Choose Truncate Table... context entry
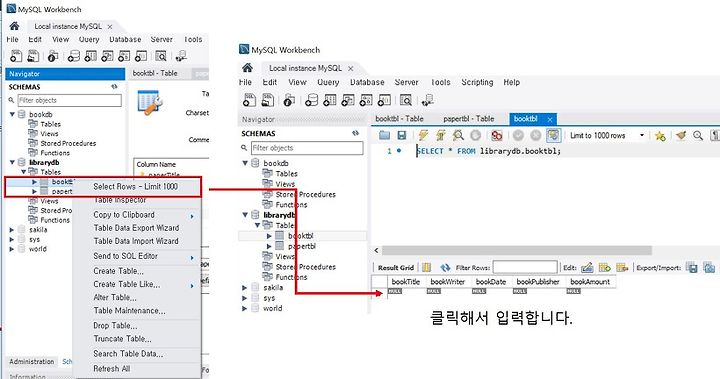 point(122,339)
